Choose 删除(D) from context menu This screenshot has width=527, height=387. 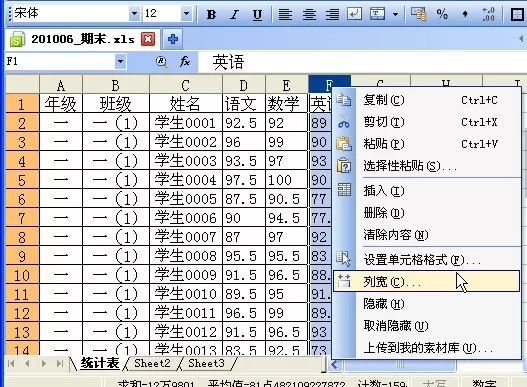(x=427, y=213)
